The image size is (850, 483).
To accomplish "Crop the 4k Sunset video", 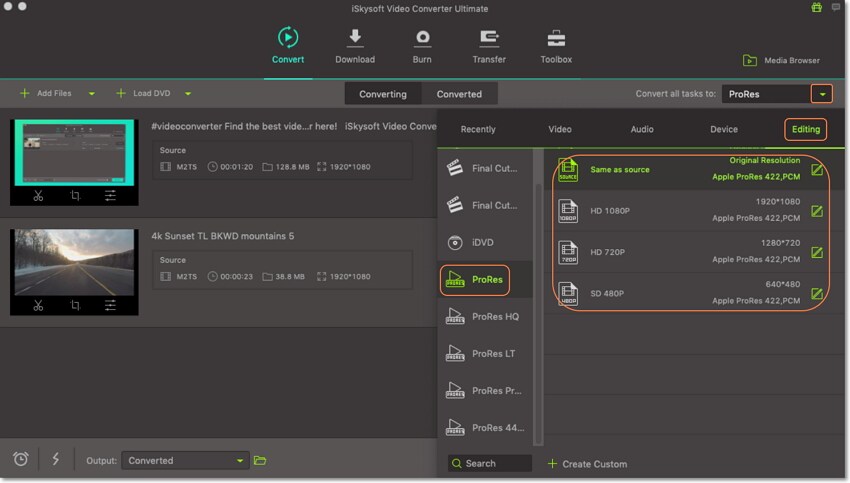I will 75,306.
